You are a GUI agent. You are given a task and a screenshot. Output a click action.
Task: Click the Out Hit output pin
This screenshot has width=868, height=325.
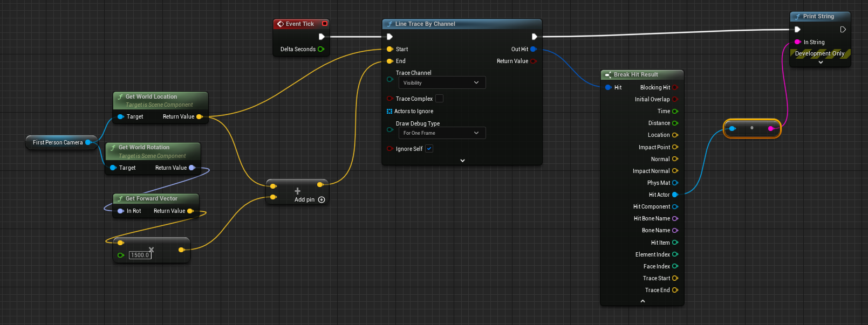click(x=533, y=49)
